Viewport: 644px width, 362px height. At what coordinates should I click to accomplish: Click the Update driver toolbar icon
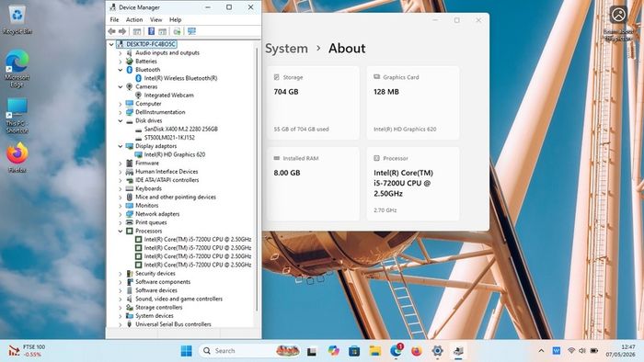click(x=177, y=31)
